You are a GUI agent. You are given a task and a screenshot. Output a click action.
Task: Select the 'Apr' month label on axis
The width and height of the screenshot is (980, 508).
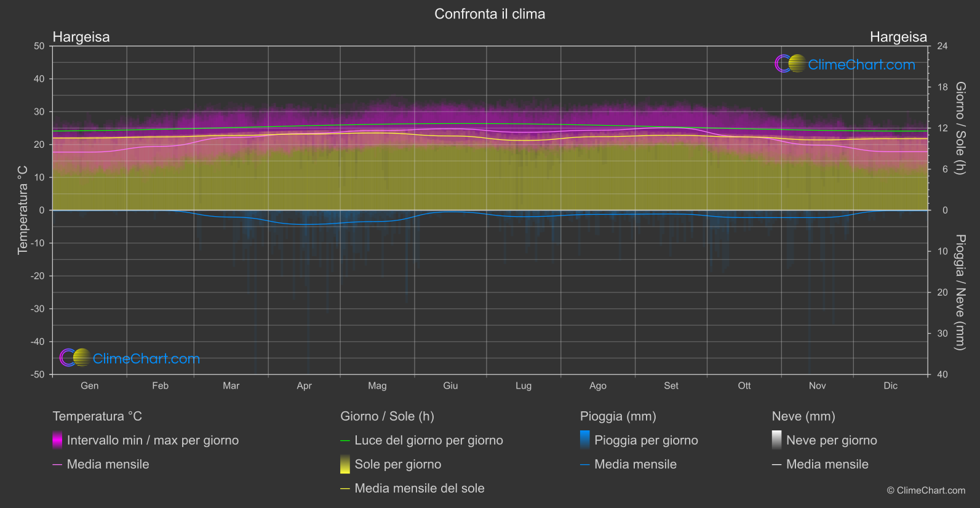click(x=304, y=385)
